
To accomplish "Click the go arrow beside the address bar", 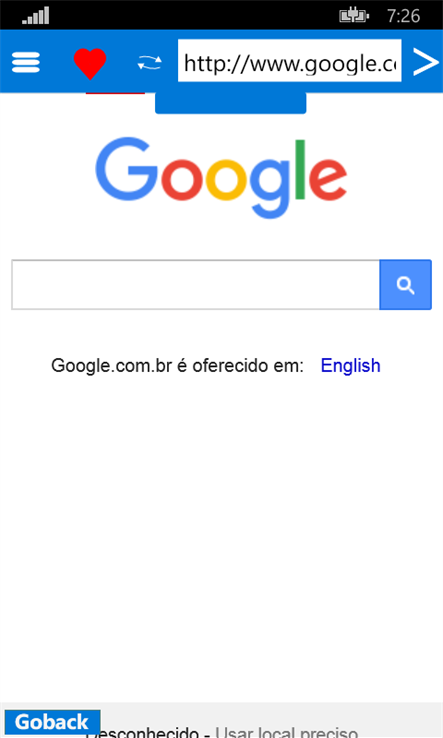I will 426,62.
